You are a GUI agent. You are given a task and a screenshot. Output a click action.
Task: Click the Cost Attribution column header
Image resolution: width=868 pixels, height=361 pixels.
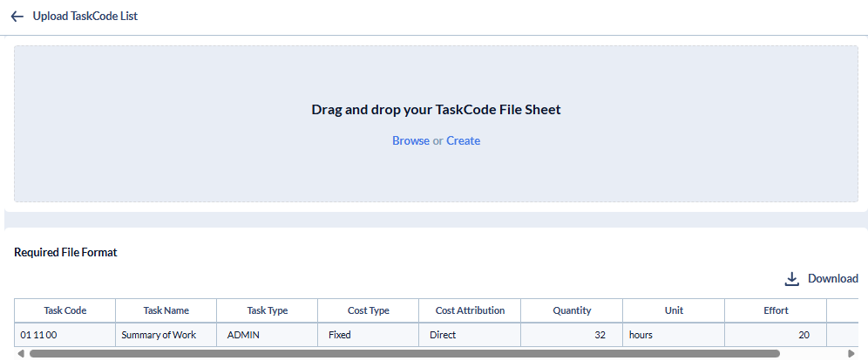click(470, 310)
